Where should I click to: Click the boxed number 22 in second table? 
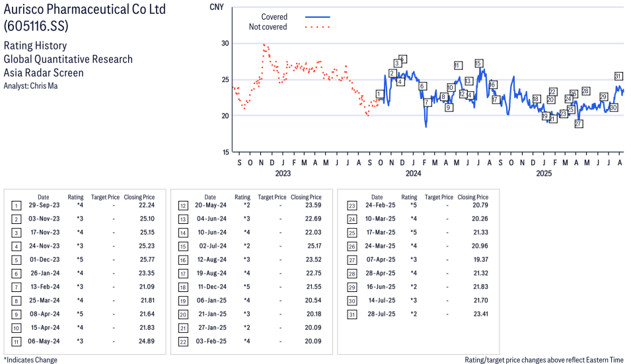click(183, 342)
